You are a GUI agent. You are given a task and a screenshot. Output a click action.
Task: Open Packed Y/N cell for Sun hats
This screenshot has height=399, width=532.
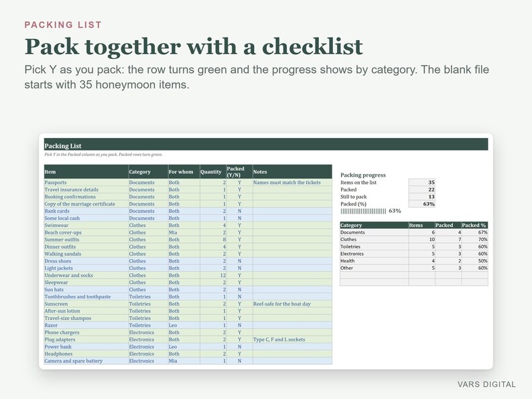coord(240,289)
